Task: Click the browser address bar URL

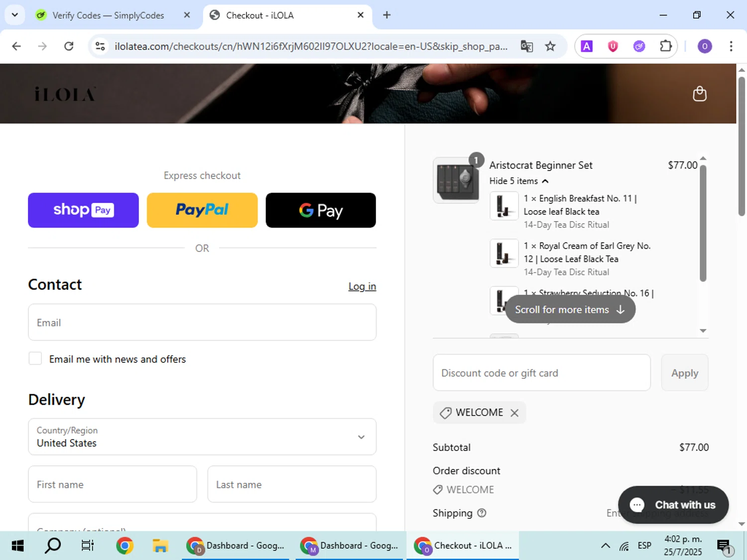Action: pos(311,46)
